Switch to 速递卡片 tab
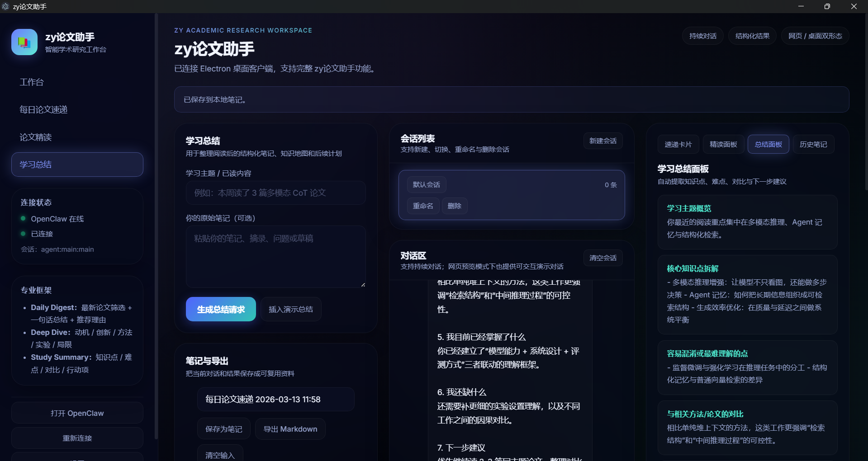Screen dimensions: 868x461 pos(678,145)
